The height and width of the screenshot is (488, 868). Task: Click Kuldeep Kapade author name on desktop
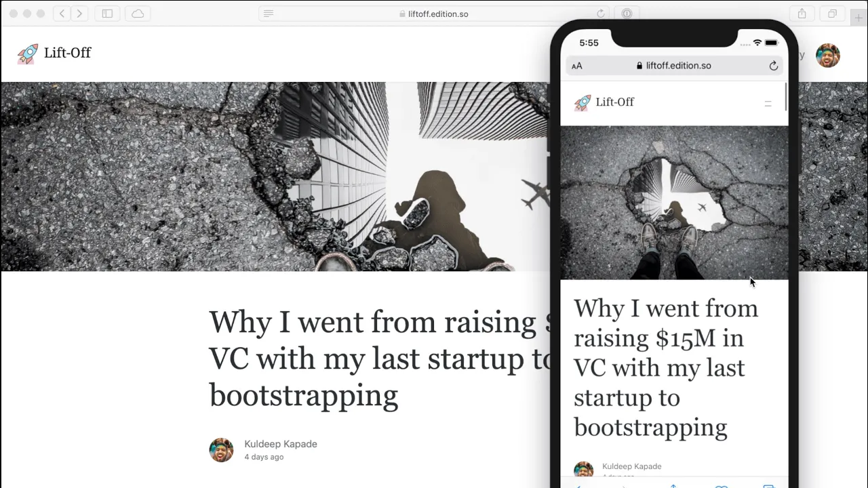281,444
